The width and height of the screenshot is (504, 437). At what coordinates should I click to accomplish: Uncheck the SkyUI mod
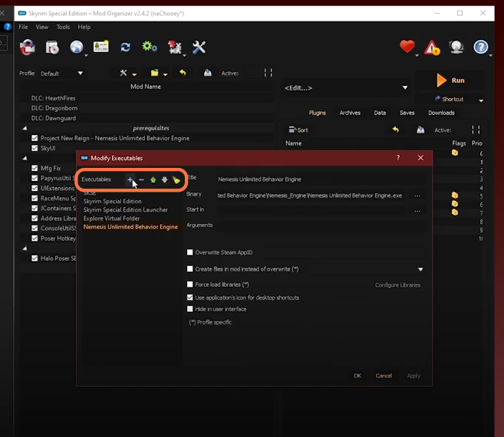[35, 148]
